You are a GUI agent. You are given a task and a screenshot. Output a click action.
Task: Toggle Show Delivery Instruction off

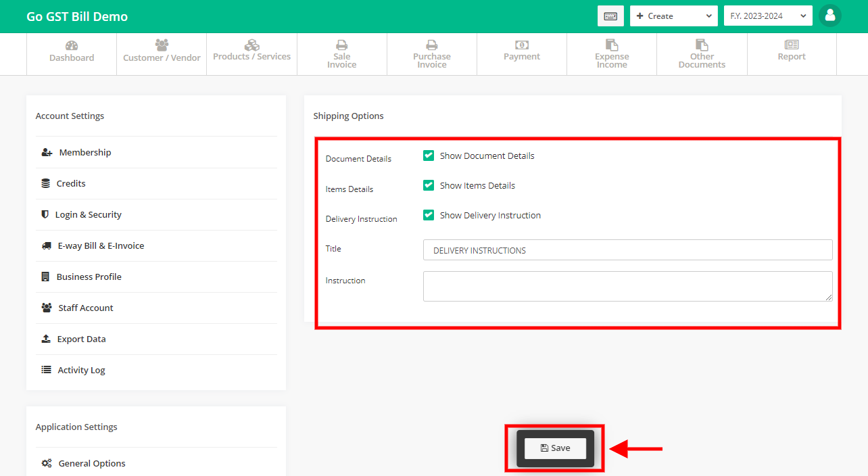point(428,214)
